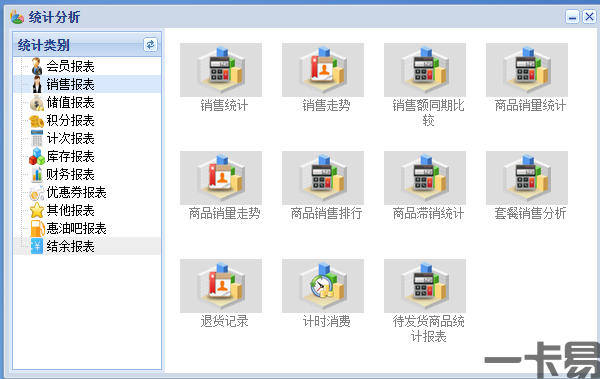
Task: Select 惠油吧报表 in the category tree
Action: [x=77, y=228]
